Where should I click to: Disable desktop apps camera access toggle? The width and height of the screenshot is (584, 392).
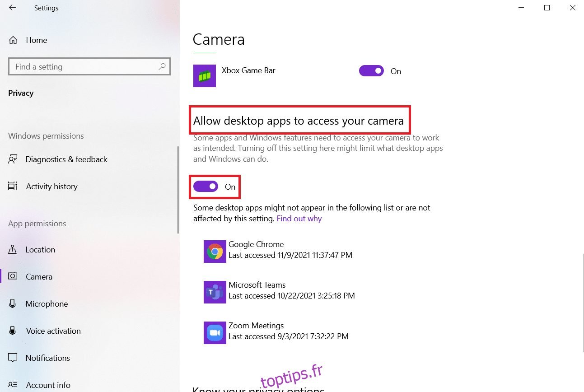[206, 187]
